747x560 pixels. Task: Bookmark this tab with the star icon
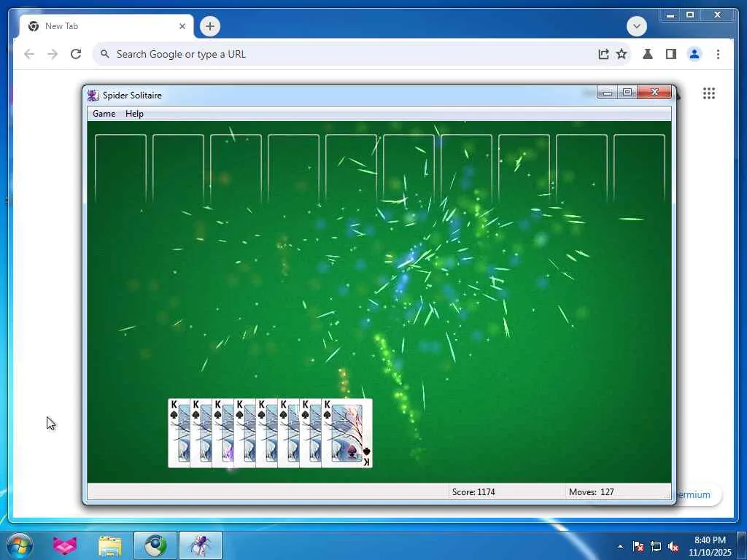tap(622, 54)
